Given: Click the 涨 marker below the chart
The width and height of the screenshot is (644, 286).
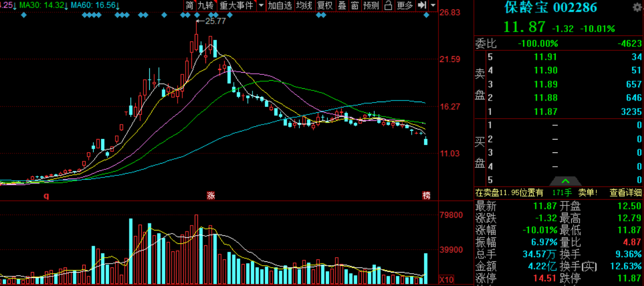Looking at the screenshot, I should point(210,196).
